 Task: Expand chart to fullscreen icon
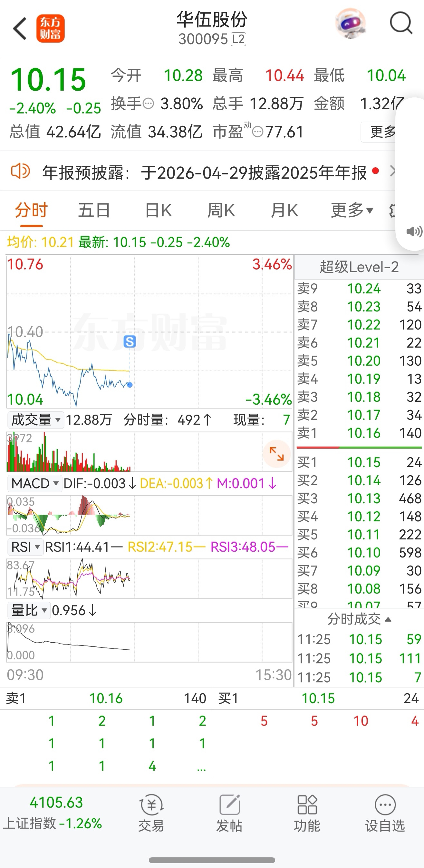pyautogui.click(x=277, y=454)
